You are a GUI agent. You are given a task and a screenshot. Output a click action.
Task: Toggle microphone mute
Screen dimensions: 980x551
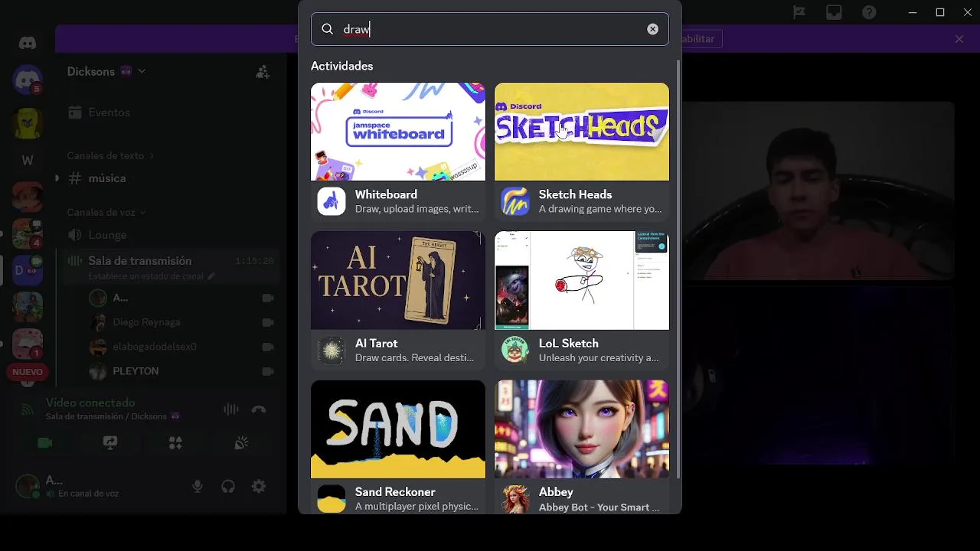tap(198, 486)
